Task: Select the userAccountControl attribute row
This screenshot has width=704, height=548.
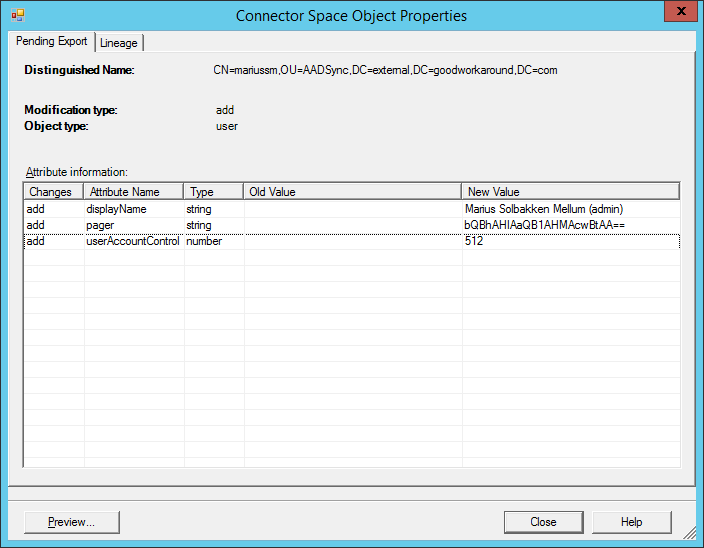Action: 132,241
